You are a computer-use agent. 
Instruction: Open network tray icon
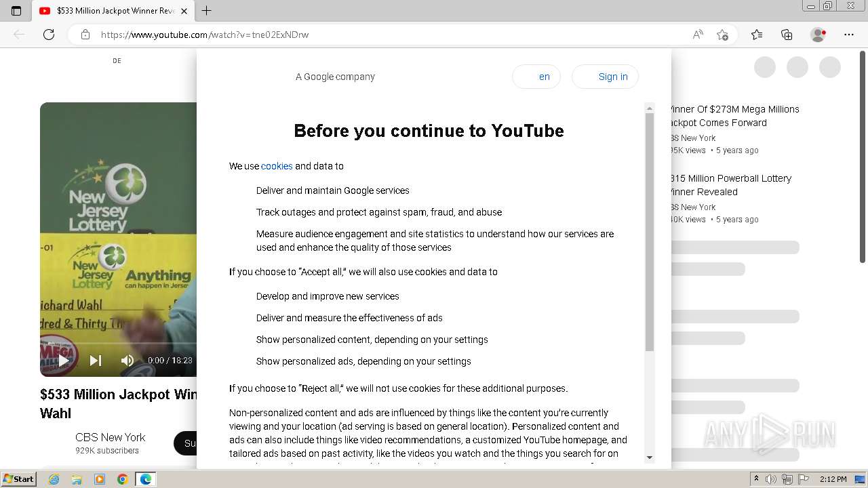click(x=787, y=479)
